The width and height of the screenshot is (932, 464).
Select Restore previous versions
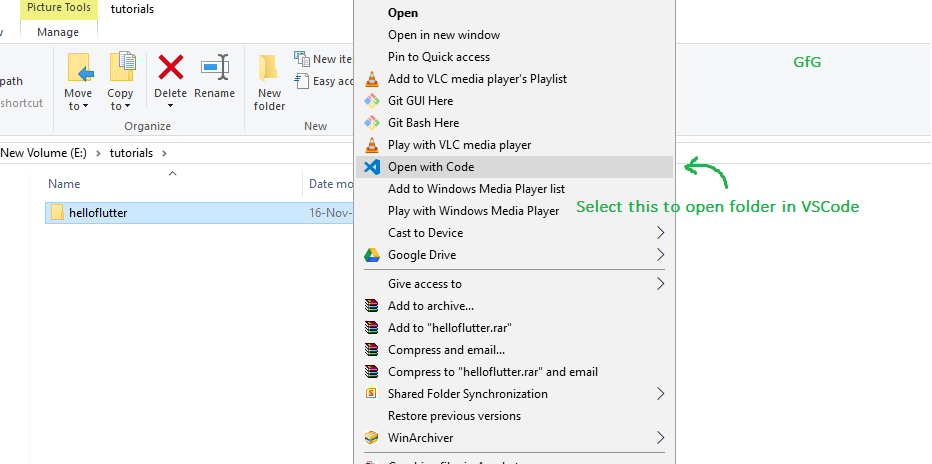515,416
